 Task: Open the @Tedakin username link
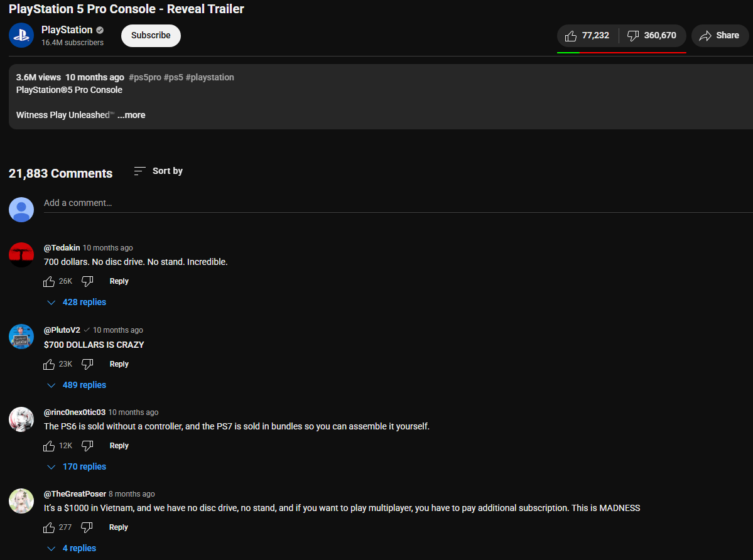[62, 247]
